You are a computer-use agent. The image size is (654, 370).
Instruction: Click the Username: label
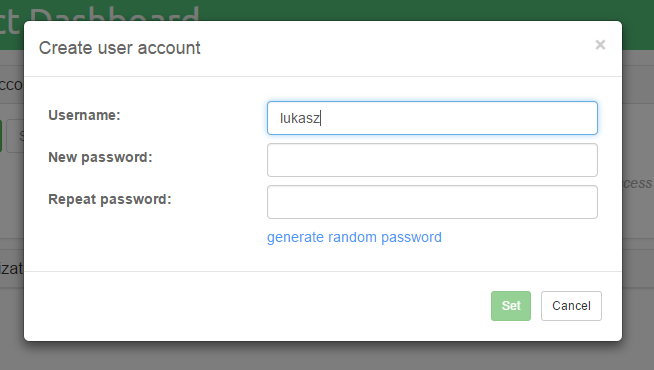tap(84, 115)
